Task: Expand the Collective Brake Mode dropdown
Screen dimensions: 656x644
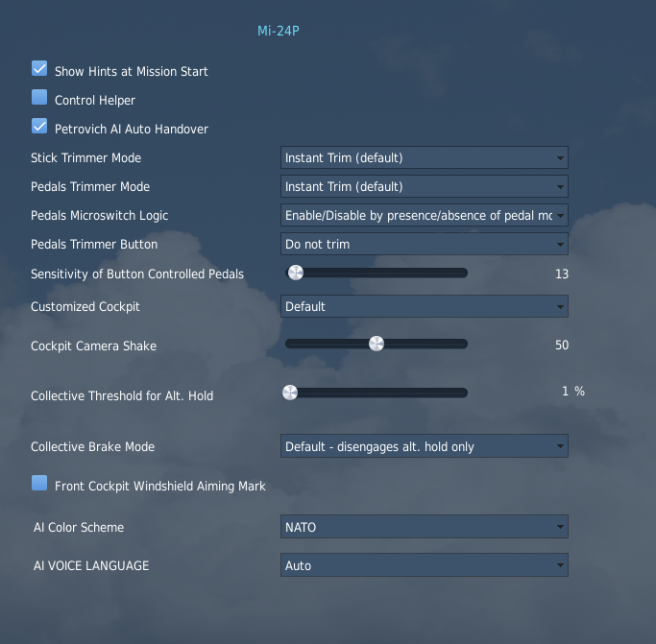Action: [x=425, y=446]
